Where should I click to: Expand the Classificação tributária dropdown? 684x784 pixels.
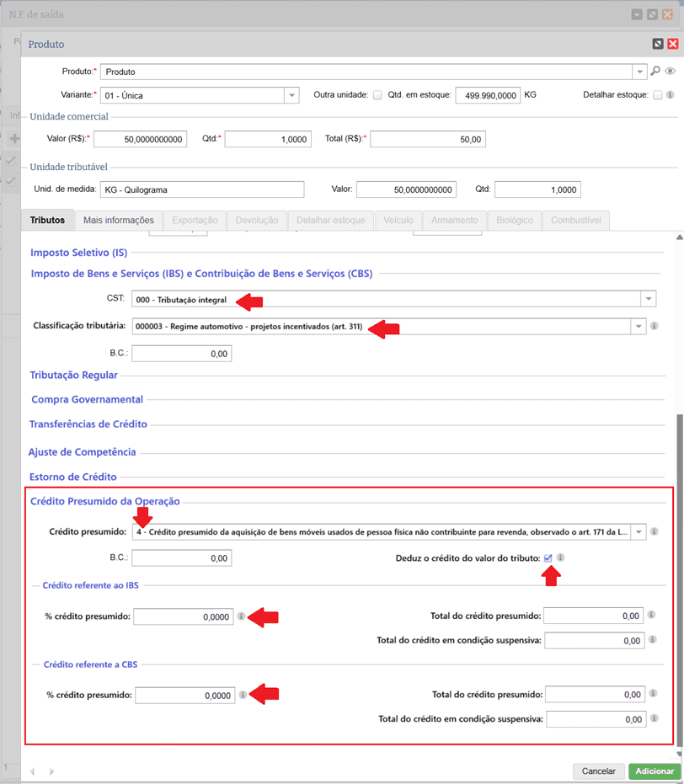tap(637, 326)
